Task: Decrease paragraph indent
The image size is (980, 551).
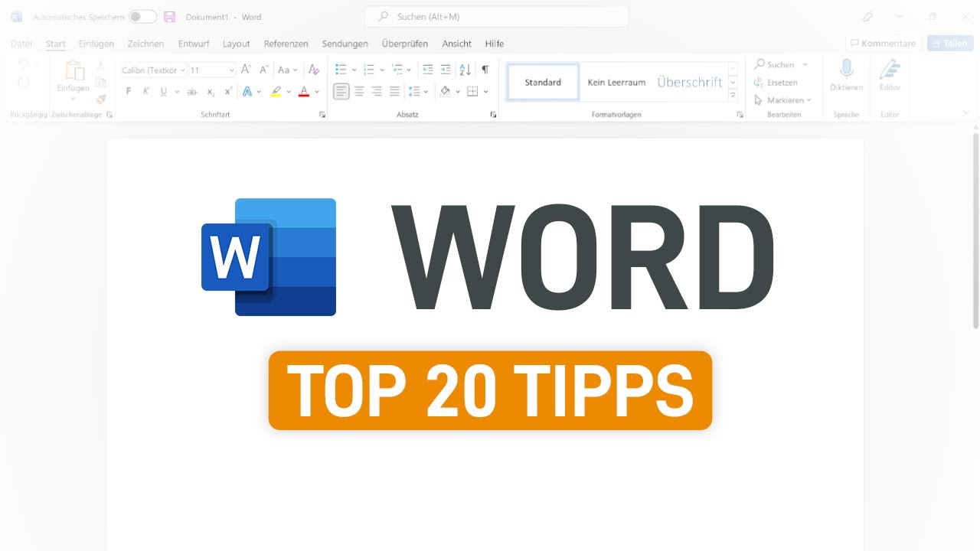Action: (x=428, y=70)
